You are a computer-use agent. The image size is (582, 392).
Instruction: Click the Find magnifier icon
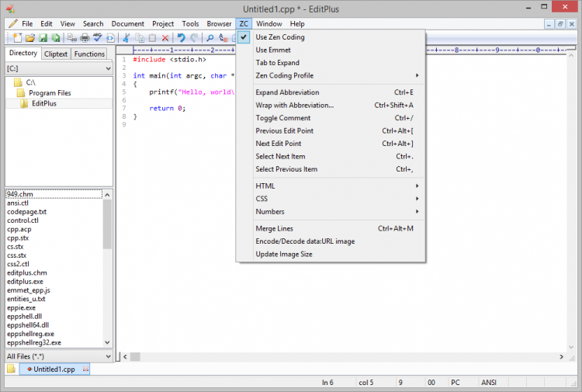(210, 37)
